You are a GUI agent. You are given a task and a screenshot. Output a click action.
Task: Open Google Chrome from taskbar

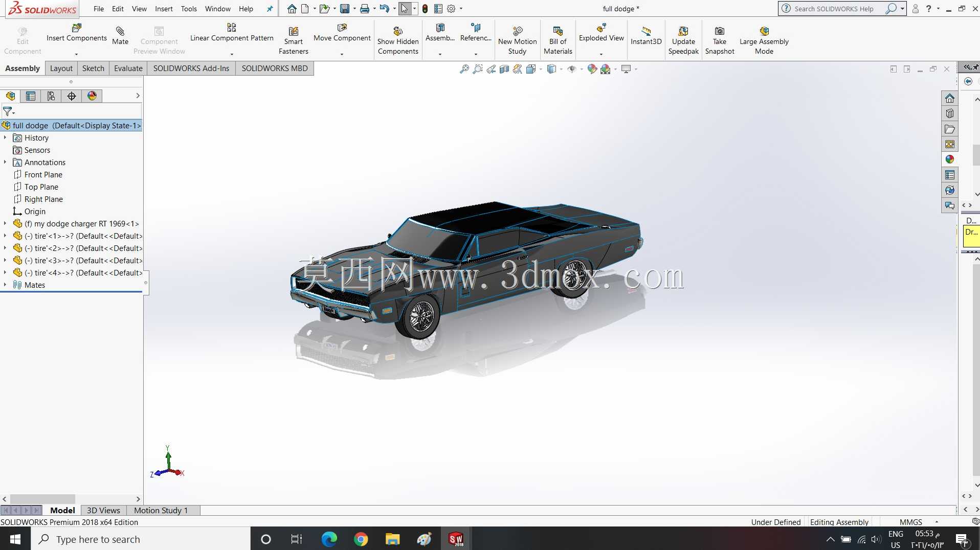(x=361, y=539)
